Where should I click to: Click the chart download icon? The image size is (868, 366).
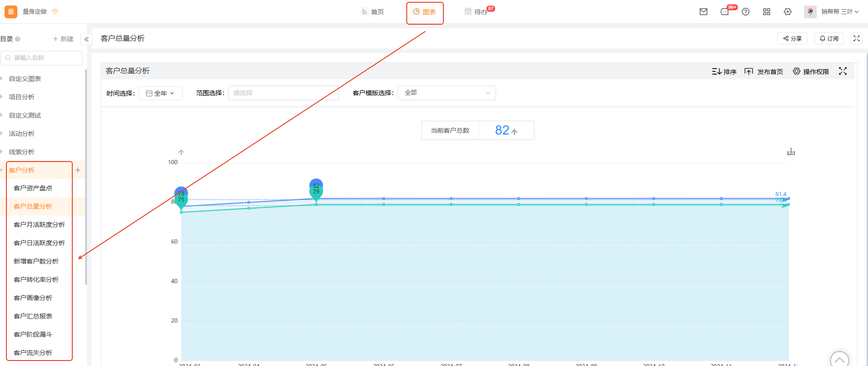click(x=791, y=152)
